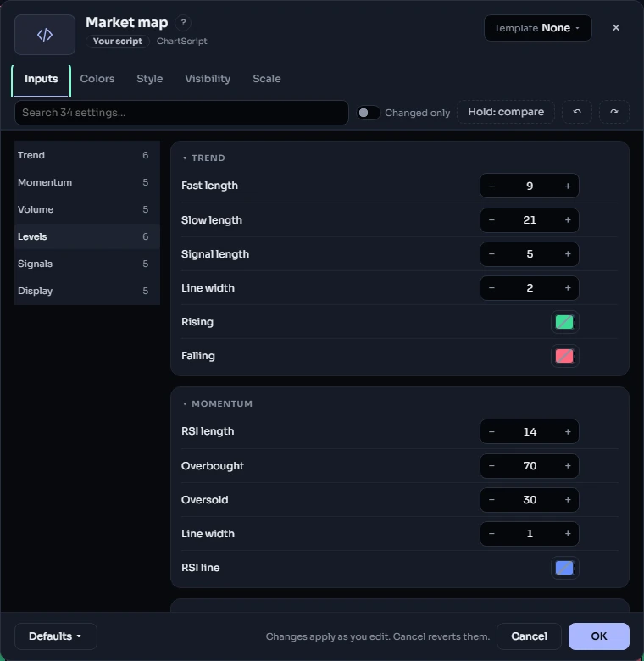
Task: Decrease Signal length value
Action: (x=491, y=254)
